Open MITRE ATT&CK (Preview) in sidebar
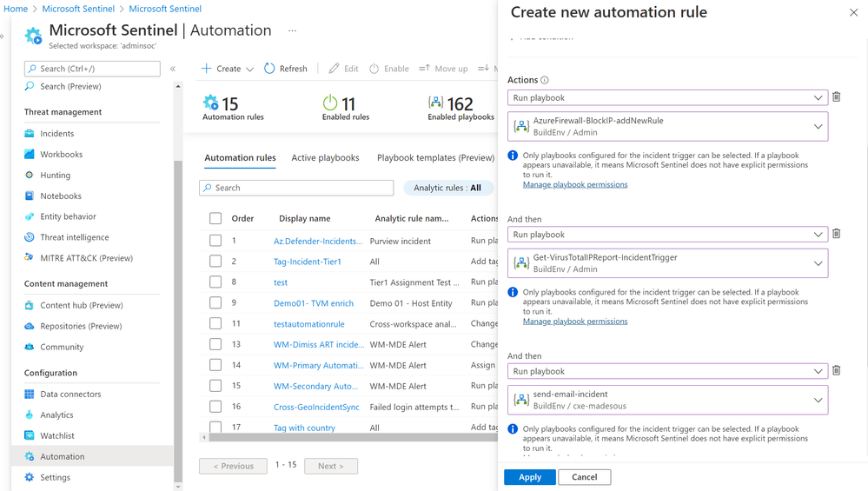 [86, 258]
